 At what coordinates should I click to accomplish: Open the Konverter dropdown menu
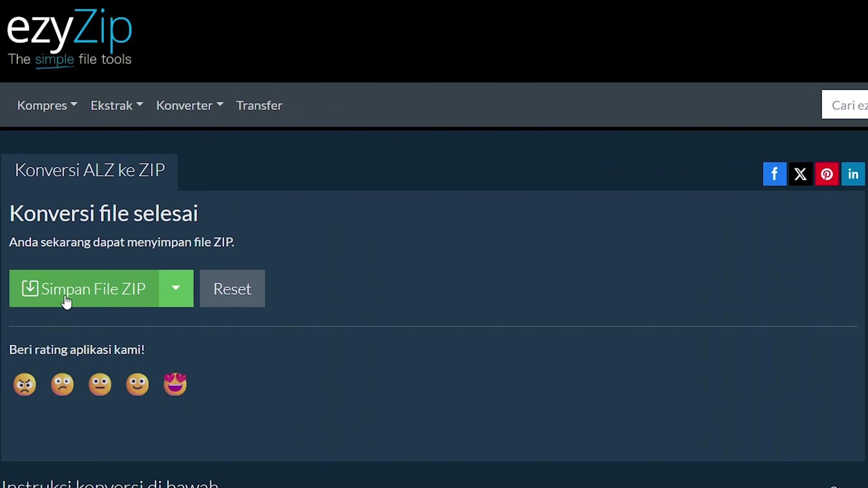190,105
